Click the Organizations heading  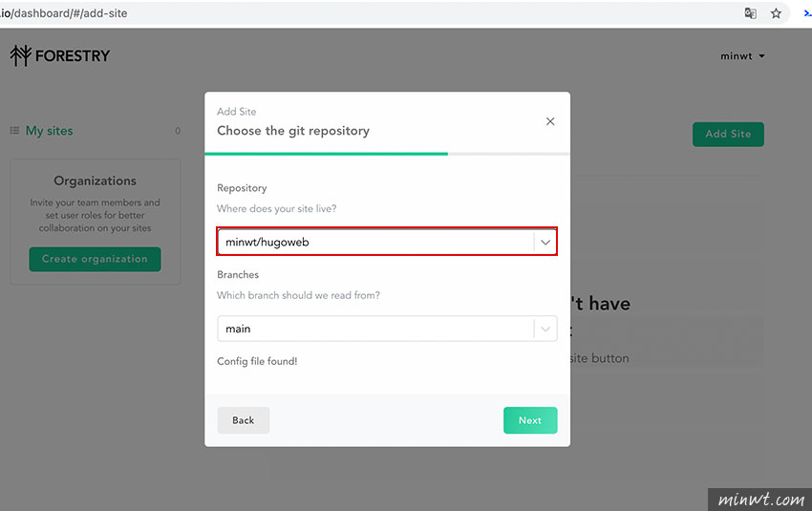pos(96,181)
